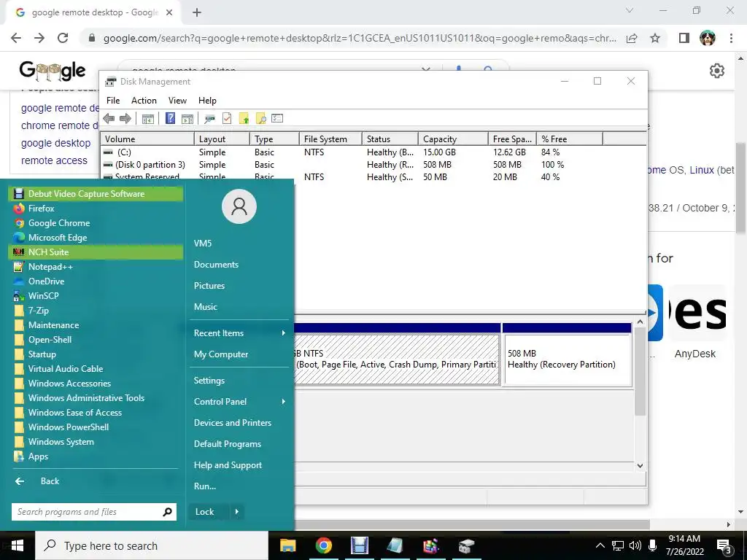
Task: Open the three-dot Chrome menu
Action: (x=731, y=38)
